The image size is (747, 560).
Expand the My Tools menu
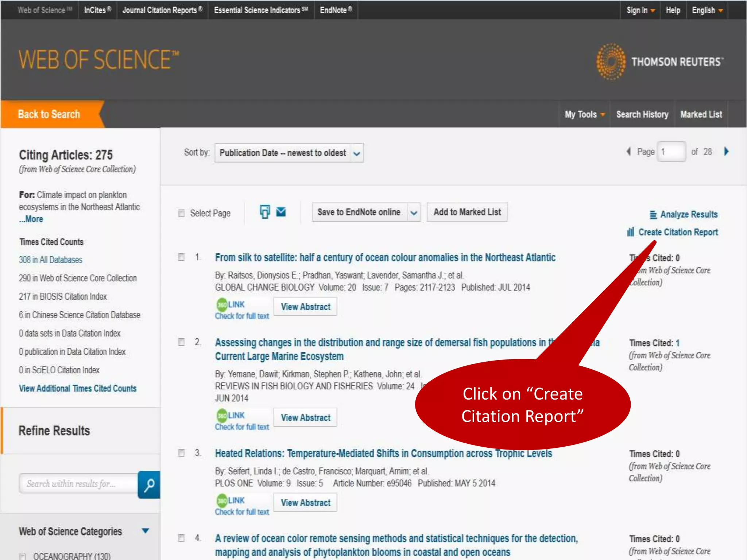coord(585,114)
